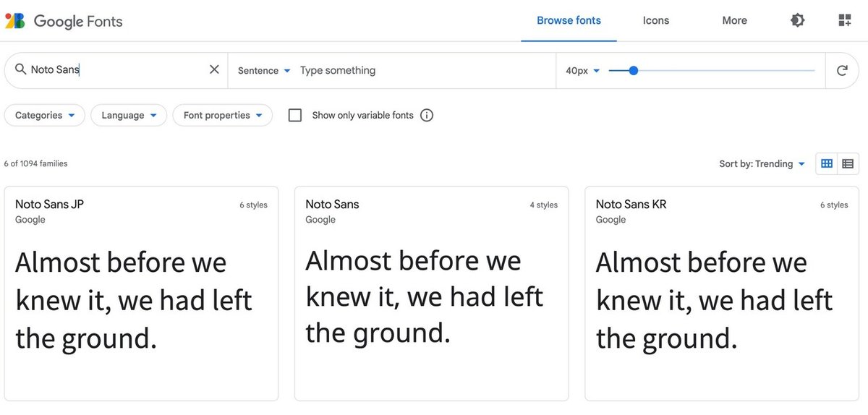
Task: Open variable fonts info icon
Action: pos(427,115)
